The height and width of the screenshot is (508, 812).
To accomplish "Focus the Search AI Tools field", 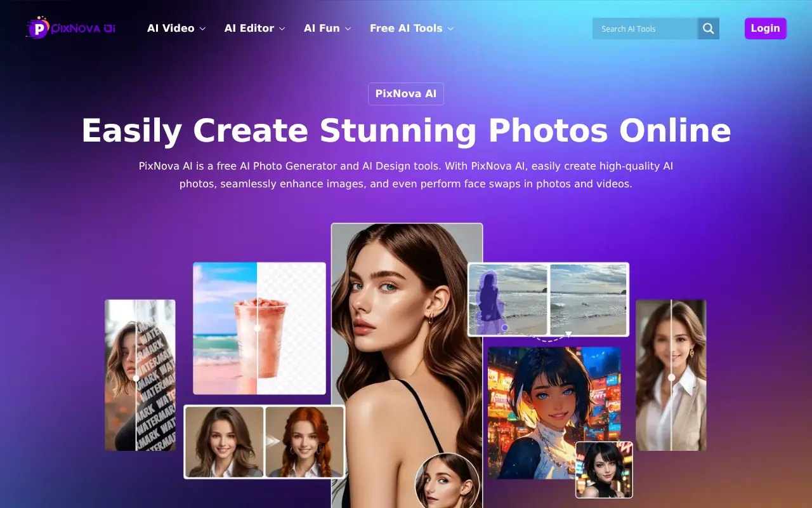I will pyautogui.click(x=645, y=29).
